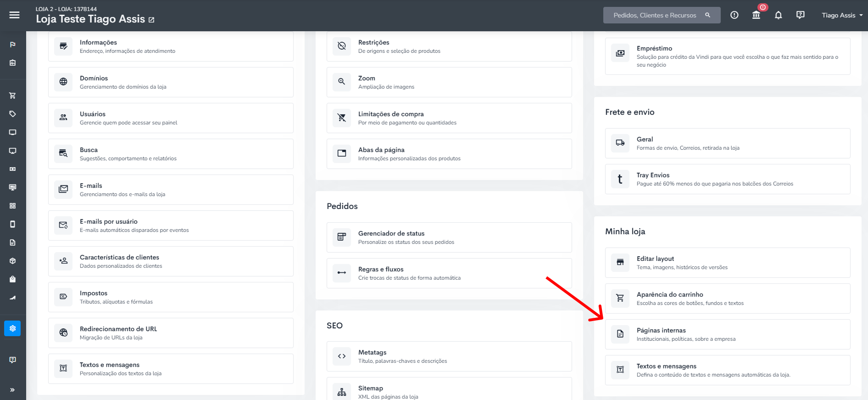Open the bank icon with red badge
The width and height of the screenshot is (868, 400).
coord(756,15)
